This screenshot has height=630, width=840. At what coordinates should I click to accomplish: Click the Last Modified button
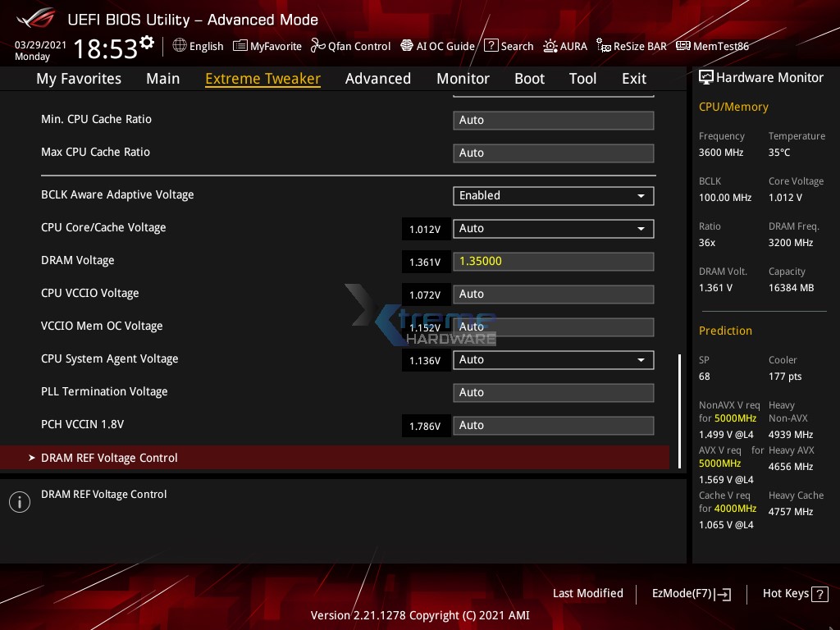click(588, 593)
